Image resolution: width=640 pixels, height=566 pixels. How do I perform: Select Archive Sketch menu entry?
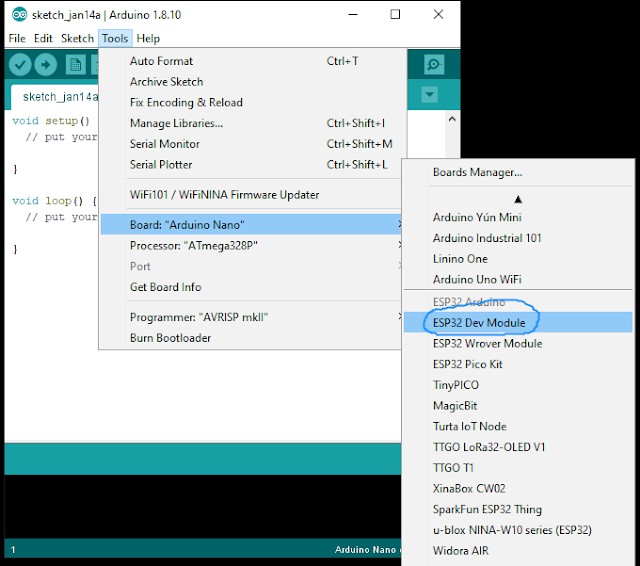[x=253, y=82]
